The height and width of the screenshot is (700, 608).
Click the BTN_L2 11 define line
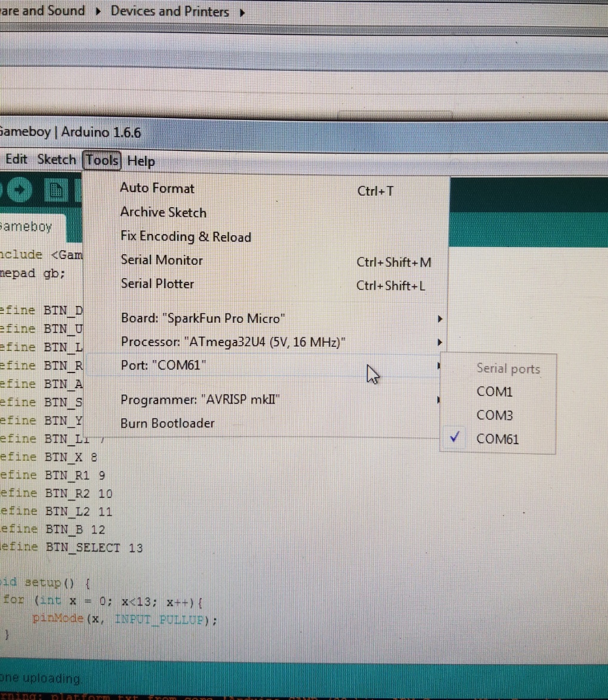56,511
